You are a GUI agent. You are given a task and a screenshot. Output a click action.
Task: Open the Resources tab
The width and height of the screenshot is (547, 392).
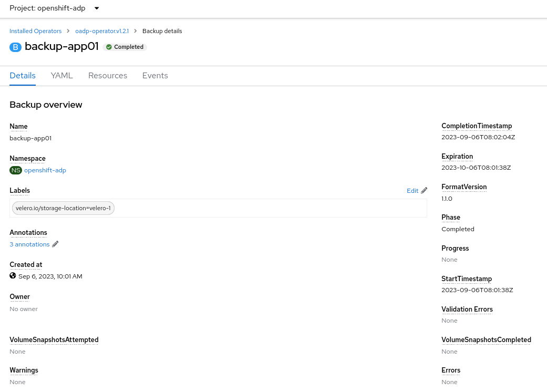click(107, 76)
